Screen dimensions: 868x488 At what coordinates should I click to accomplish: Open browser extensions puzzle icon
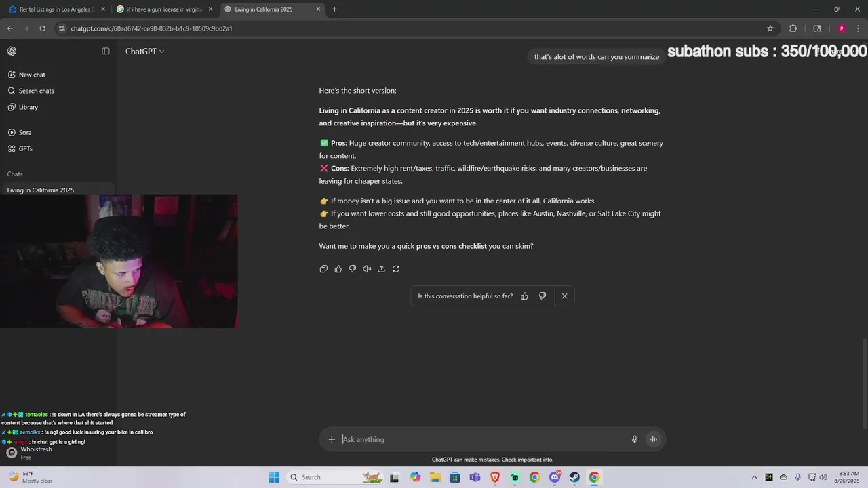pyautogui.click(x=793, y=28)
